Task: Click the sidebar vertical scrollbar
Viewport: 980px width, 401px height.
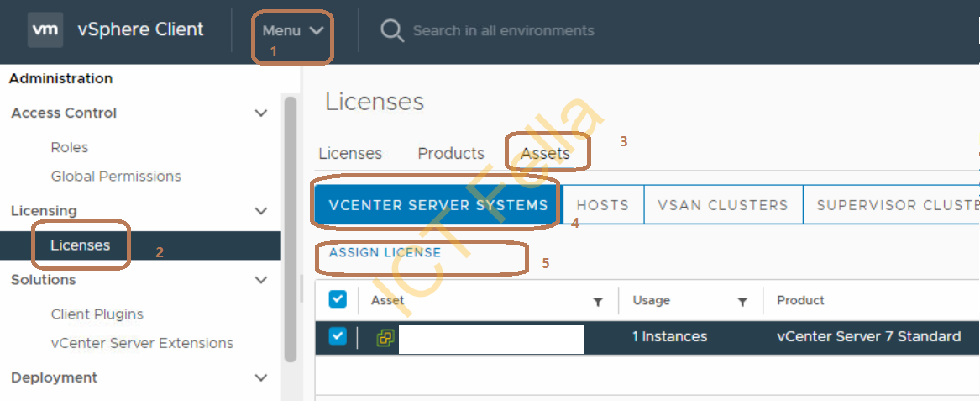Action: pyautogui.click(x=290, y=229)
